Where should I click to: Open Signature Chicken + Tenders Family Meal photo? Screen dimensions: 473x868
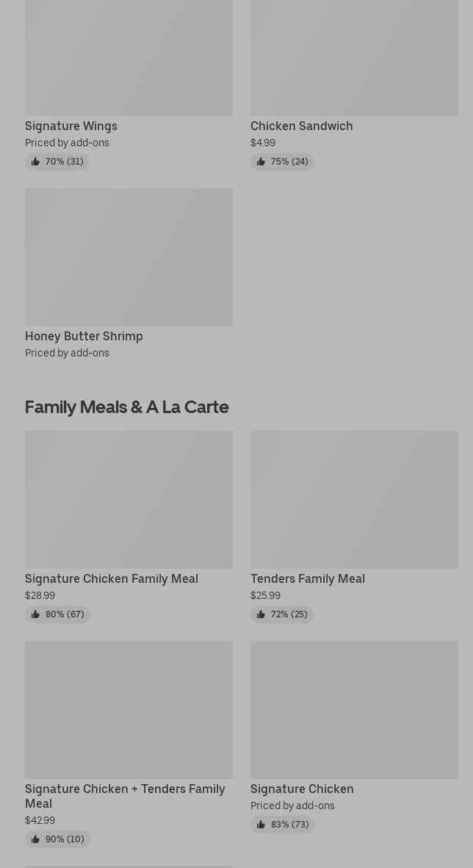[x=129, y=710]
